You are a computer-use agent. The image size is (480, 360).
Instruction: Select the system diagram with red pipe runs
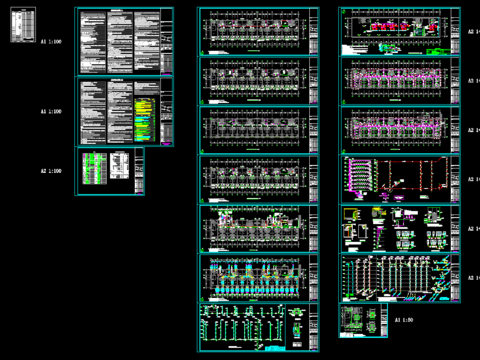tap(400, 179)
